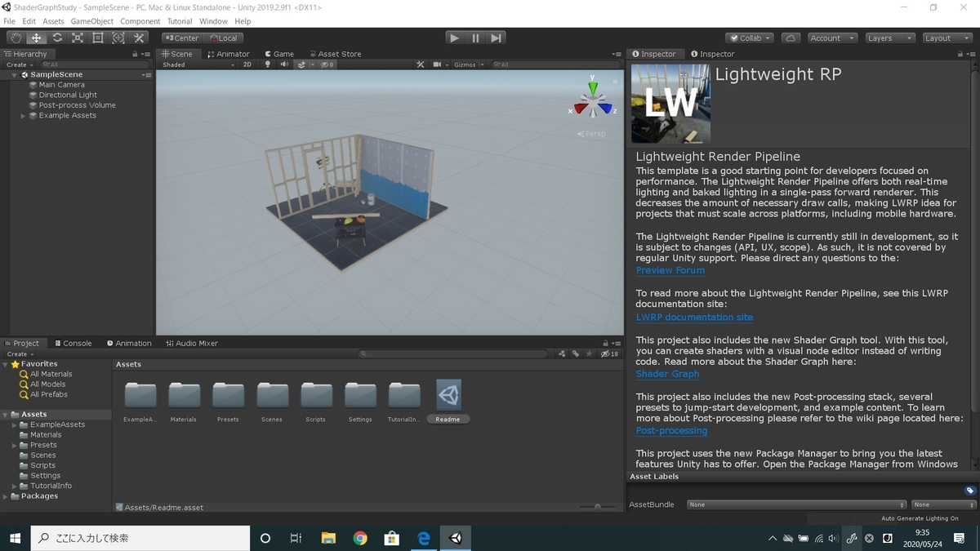
Task: Open the Window menu
Action: pyautogui.click(x=213, y=21)
